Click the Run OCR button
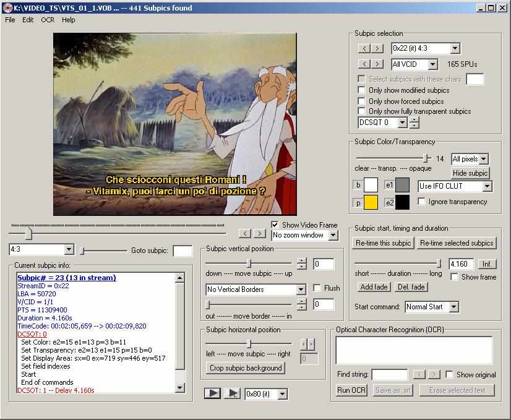The height and width of the screenshot is (420, 511). tap(351, 390)
